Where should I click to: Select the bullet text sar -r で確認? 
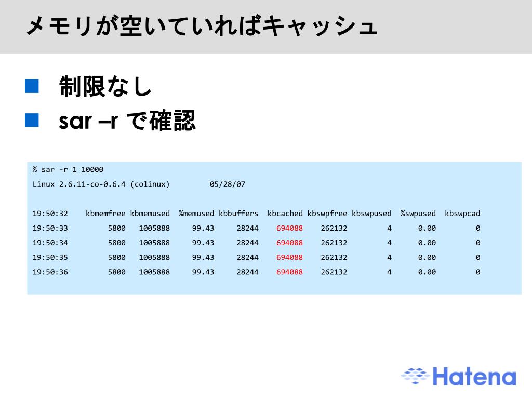127,121
